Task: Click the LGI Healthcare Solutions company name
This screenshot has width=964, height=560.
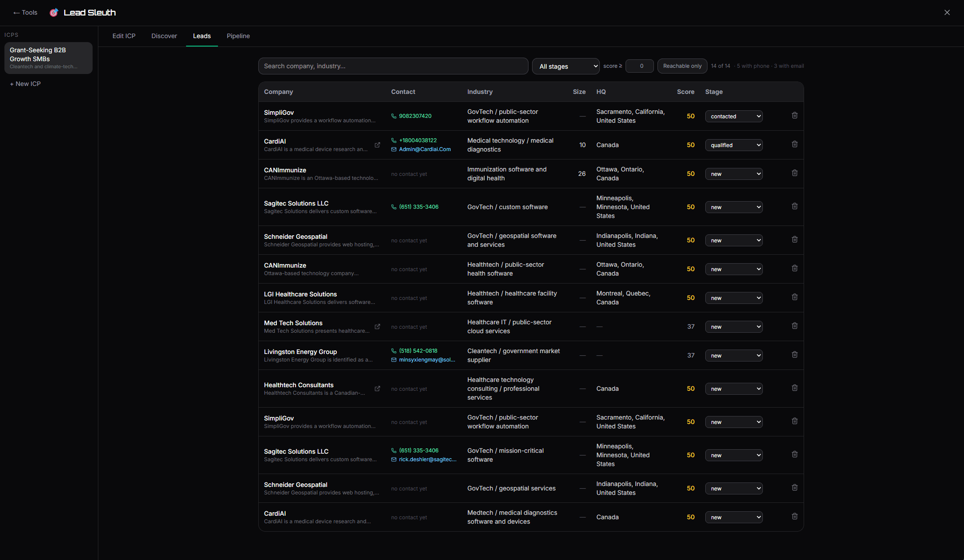Action: tap(300, 294)
